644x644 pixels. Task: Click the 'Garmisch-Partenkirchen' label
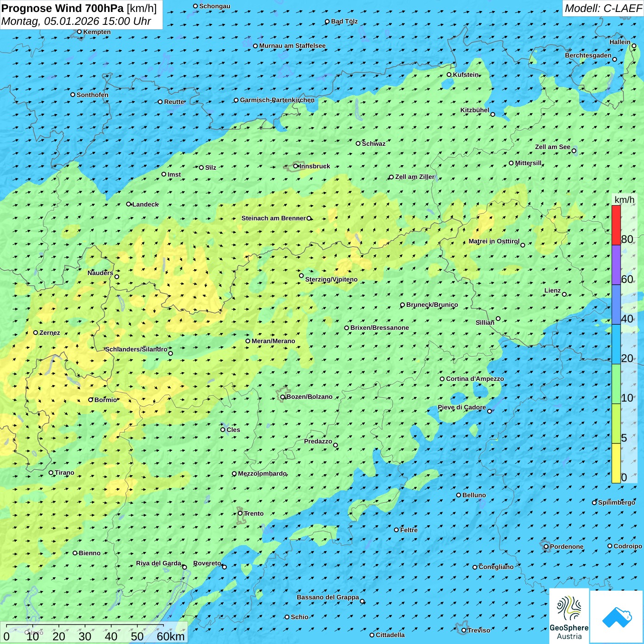277,100
